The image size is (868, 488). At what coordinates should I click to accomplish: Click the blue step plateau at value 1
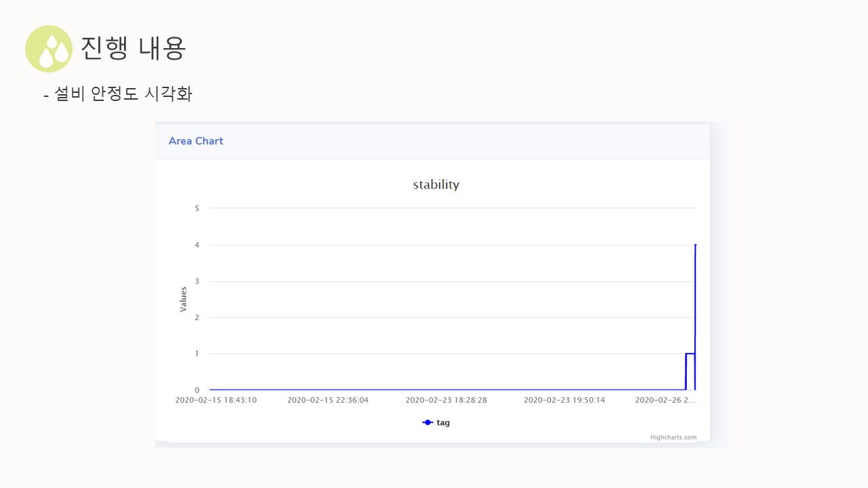click(x=690, y=354)
